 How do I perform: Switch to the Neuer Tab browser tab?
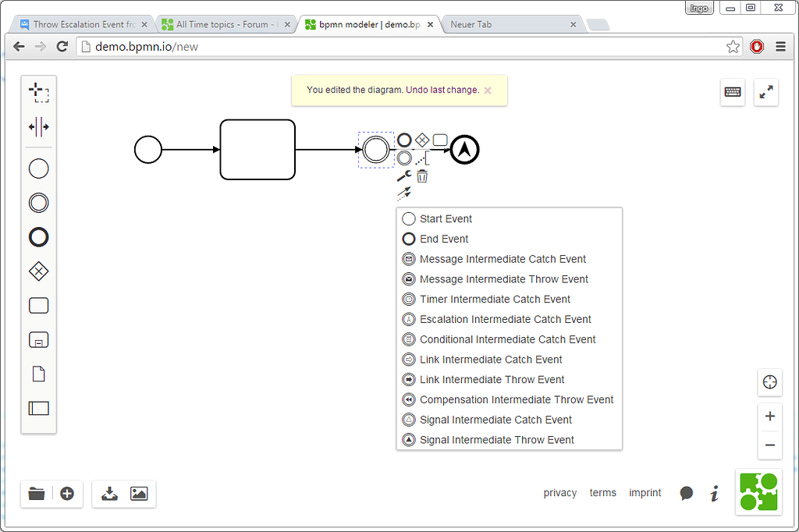[507, 24]
